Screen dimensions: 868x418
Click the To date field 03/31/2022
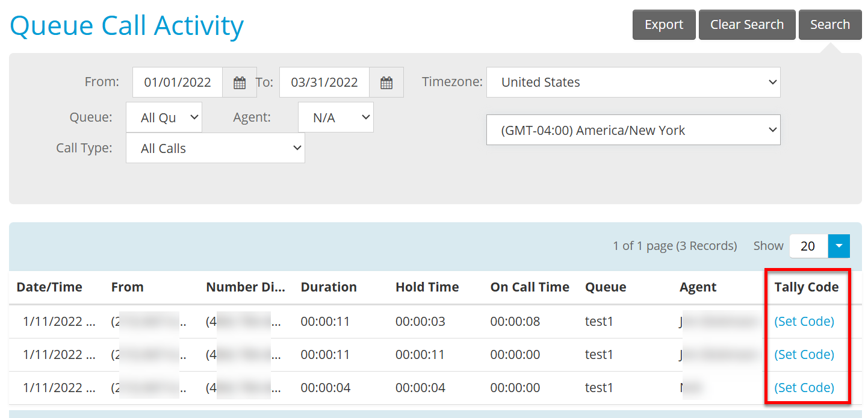pyautogui.click(x=324, y=83)
